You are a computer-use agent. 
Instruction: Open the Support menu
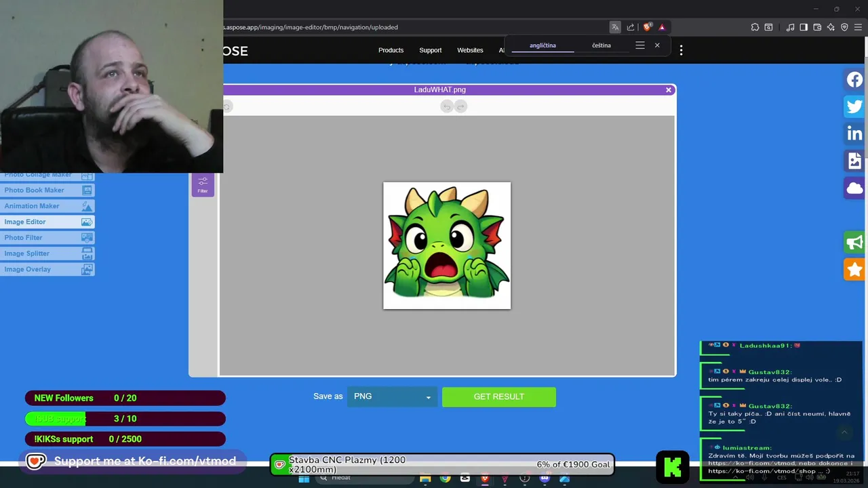point(430,50)
